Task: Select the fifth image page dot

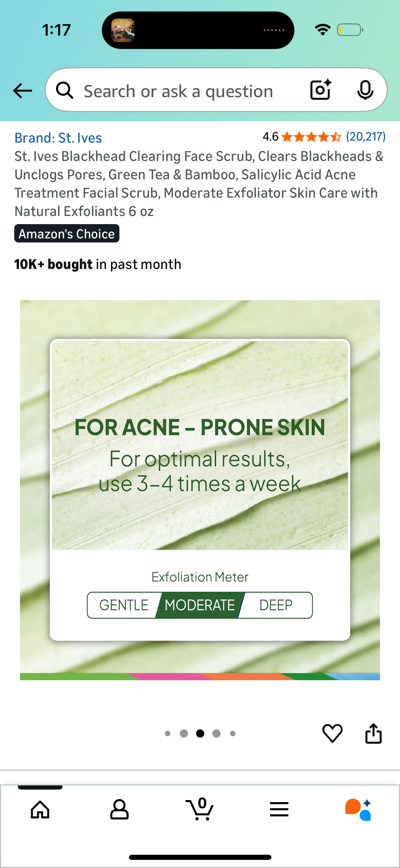Action: coord(233,734)
